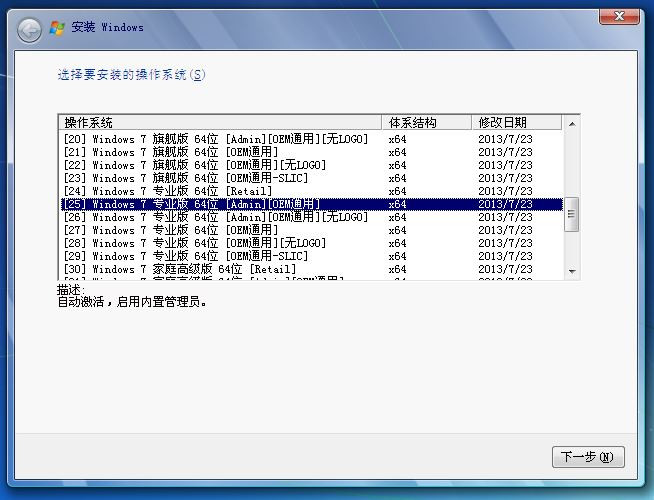Close the Windows installer window
Screen dimensions: 654x500
(x=619, y=17)
